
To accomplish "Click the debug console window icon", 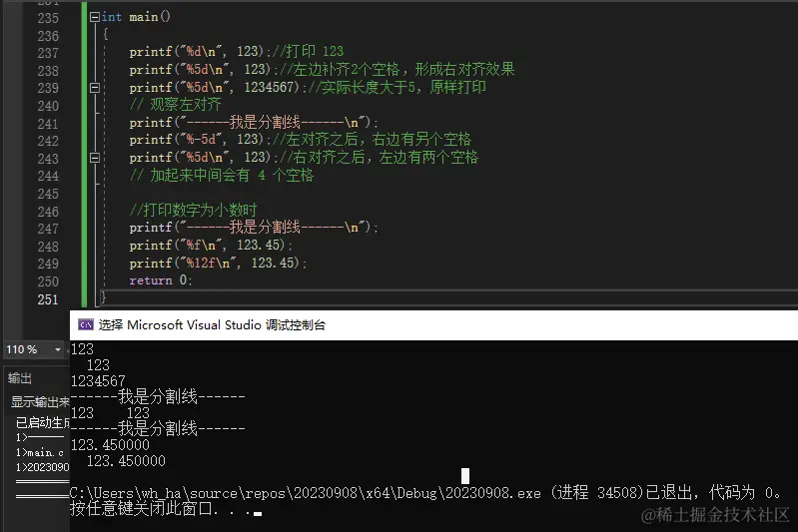I will click(x=86, y=324).
